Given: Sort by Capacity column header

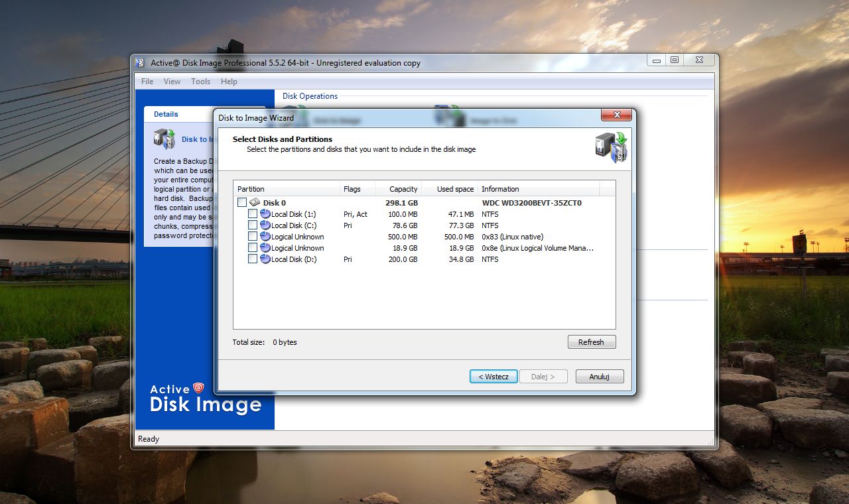Looking at the screenshot, I should pos(399,189).
